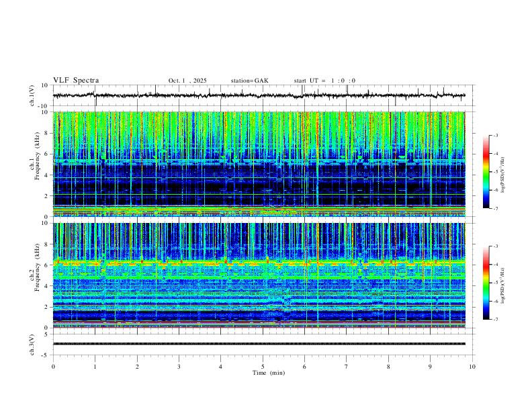Screen dimensions: 532x411
Task: Click the ch.1 spectrogram plot area
Action: point(259,164)
